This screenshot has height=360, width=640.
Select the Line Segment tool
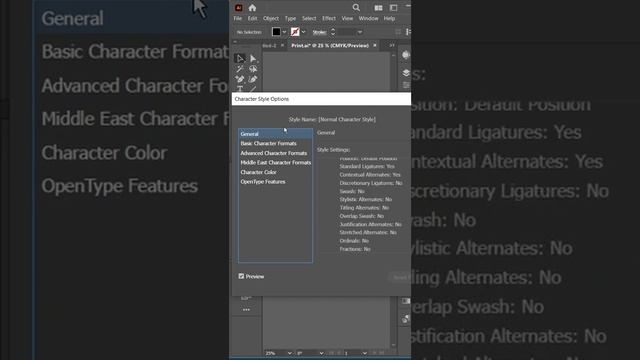click(253, 89)
